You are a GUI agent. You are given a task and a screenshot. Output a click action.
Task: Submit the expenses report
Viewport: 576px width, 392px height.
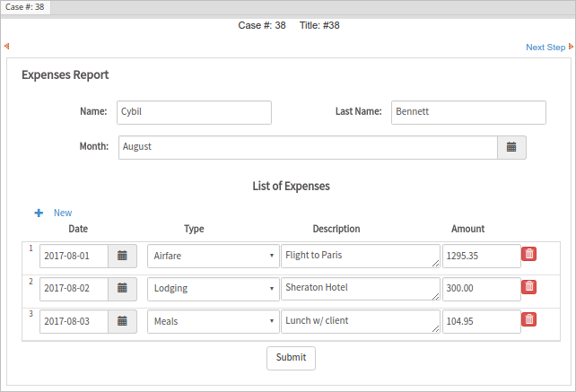291,357
